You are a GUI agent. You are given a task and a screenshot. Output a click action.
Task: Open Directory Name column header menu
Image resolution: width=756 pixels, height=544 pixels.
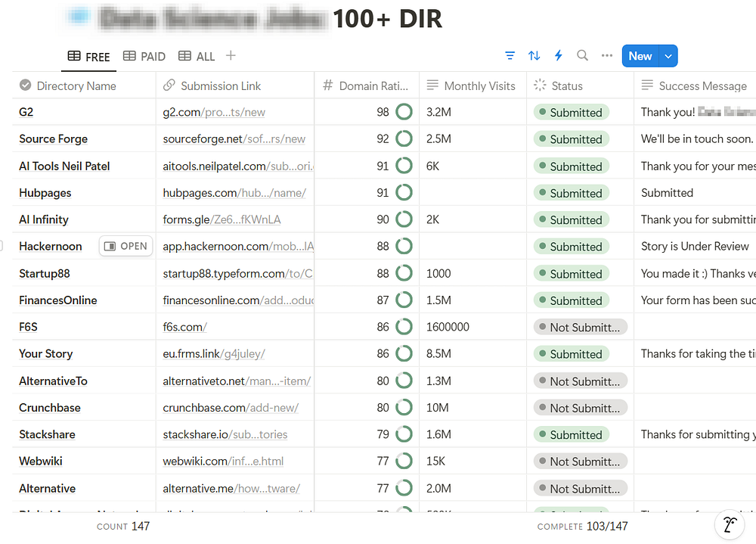84,86
